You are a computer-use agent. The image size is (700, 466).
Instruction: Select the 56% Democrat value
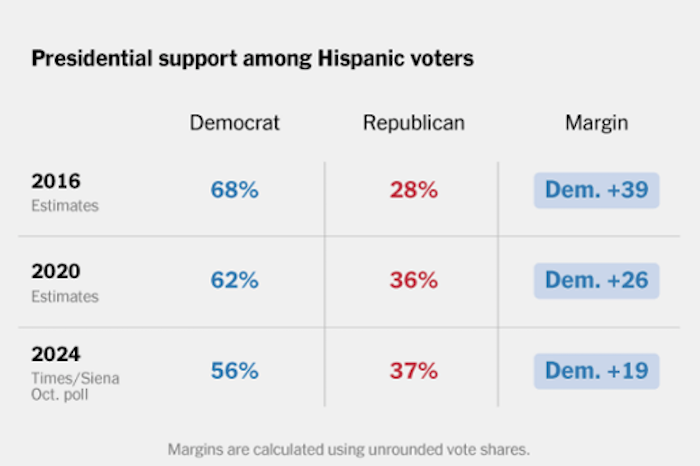click(x=234, y=371)
